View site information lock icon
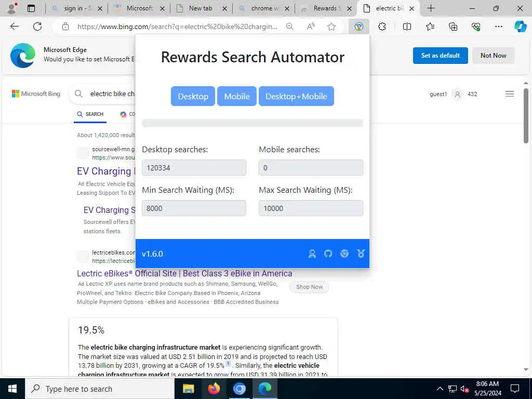 coord(65,26)
